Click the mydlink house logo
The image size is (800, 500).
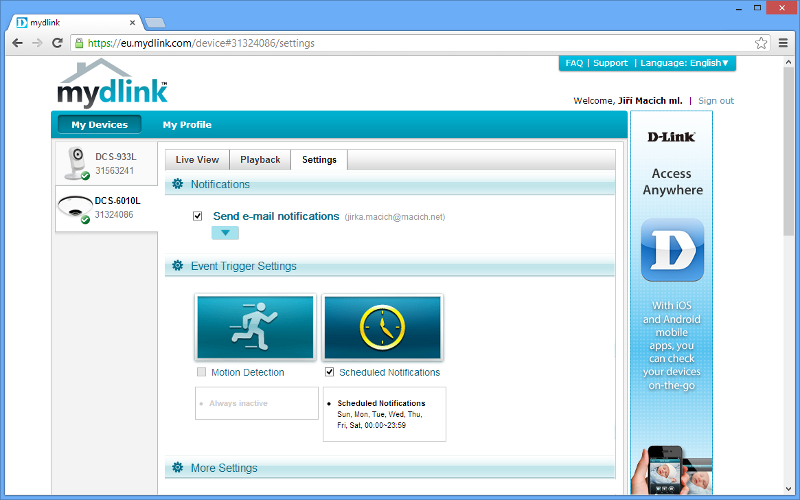(112, 83)
